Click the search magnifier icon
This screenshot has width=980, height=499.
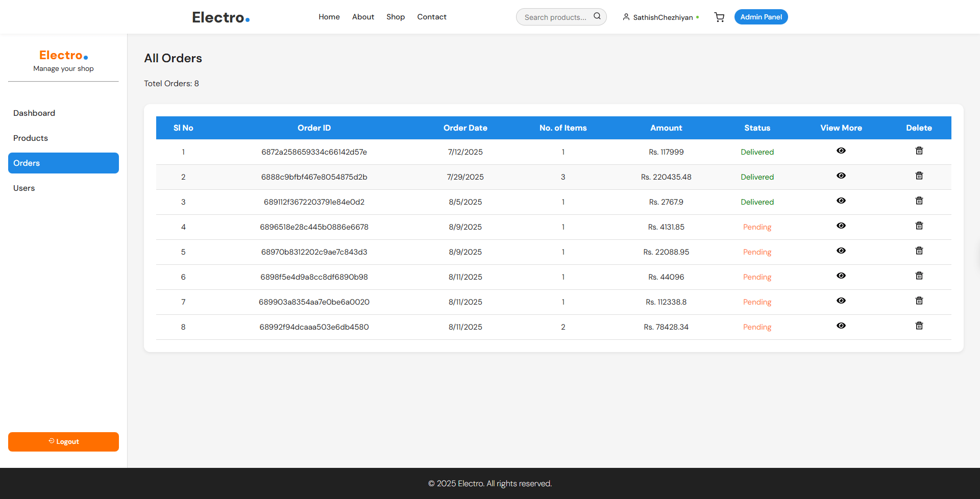click(597, 16)
